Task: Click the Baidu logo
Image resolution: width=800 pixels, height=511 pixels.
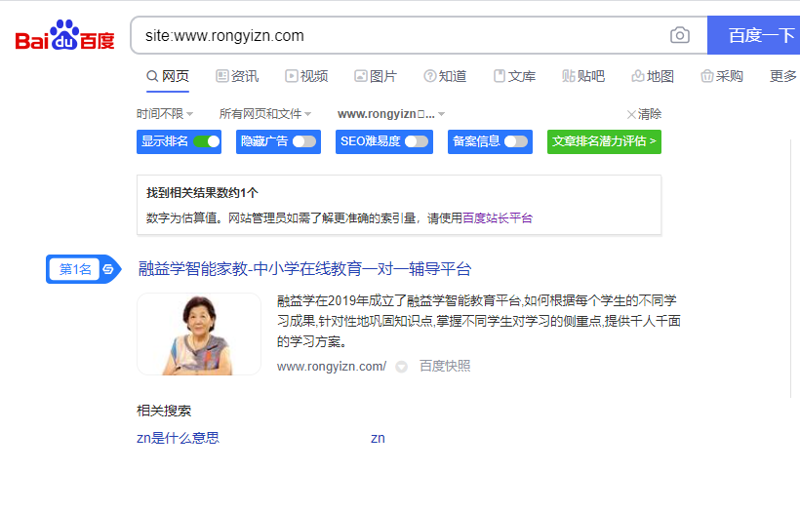Action: pos(65,35)
